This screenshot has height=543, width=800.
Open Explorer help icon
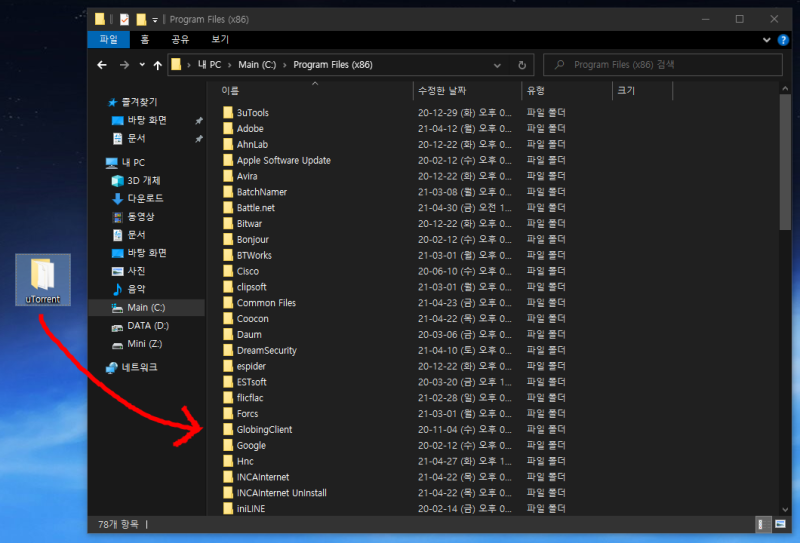pos(783,40)
